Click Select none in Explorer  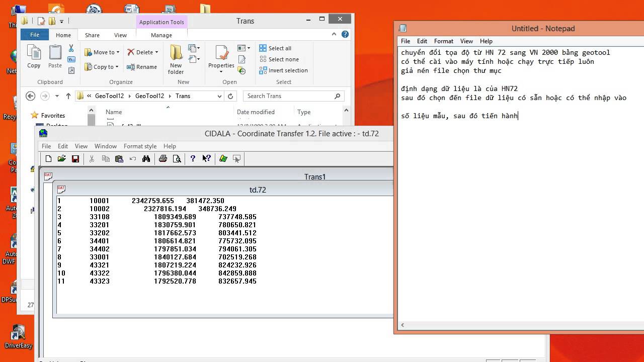click(x=279, y=59)
